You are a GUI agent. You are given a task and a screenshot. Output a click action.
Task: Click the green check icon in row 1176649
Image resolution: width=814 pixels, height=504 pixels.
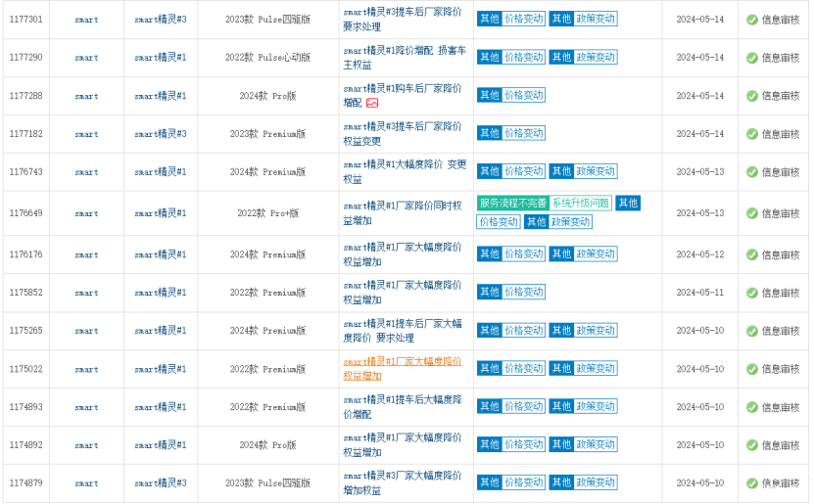click(x=751, y=213)
